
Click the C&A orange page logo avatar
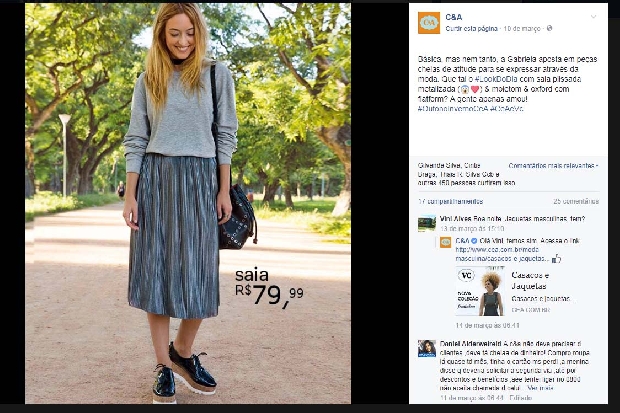pyautogui.click(x=429, y=23)
